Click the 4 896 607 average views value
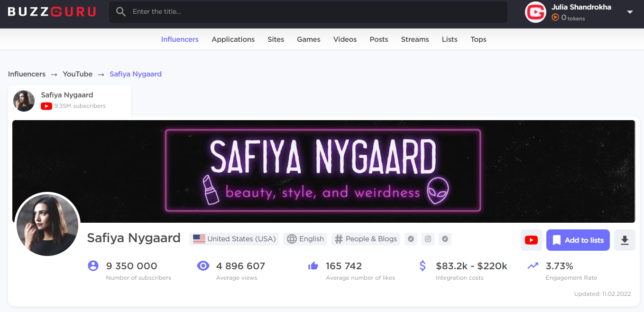The image size is (644, 312). pyautogui.click(x=240, y=266)
